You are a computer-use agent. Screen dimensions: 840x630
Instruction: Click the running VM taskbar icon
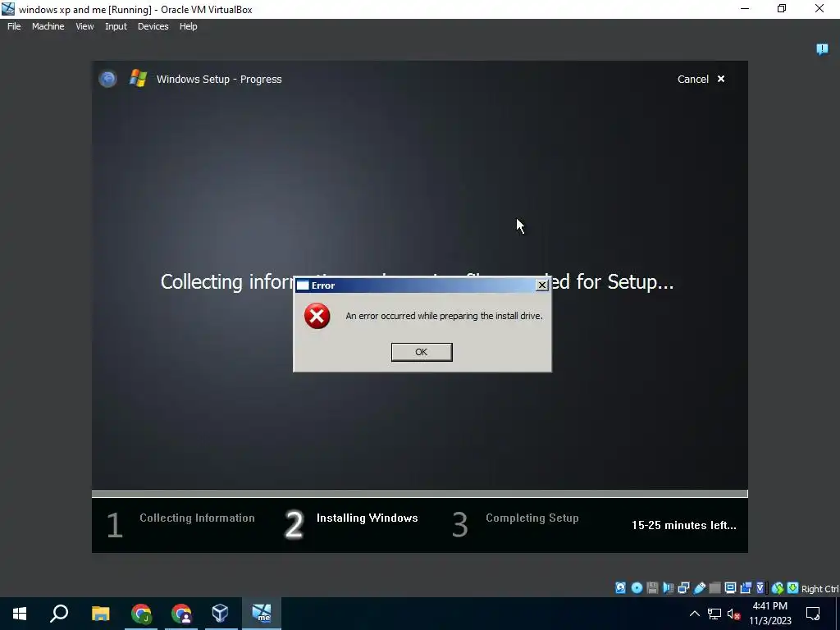tap(262, 614)
